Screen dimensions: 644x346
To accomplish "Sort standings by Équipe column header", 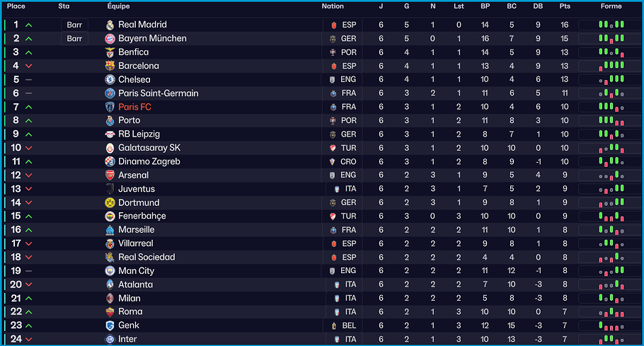I will (x=118, y=6).
